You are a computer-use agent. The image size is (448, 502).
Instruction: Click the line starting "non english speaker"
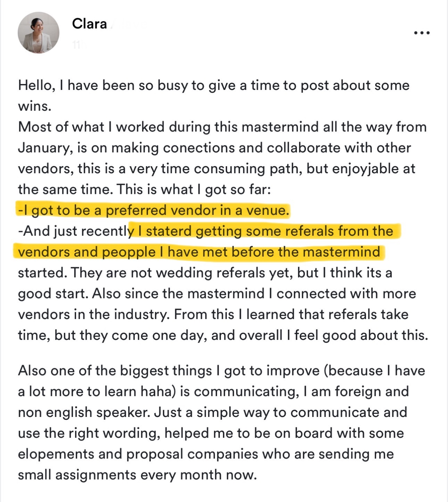(212, 412)
